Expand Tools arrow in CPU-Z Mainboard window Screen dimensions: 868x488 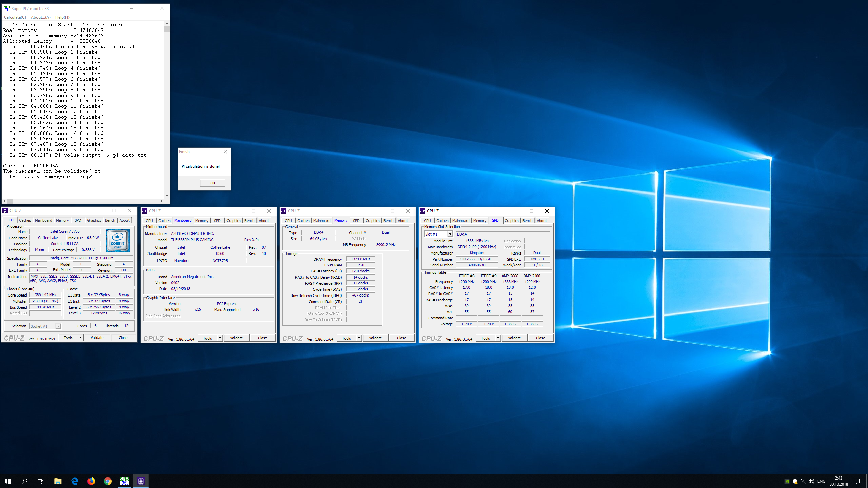click(220, 338)
